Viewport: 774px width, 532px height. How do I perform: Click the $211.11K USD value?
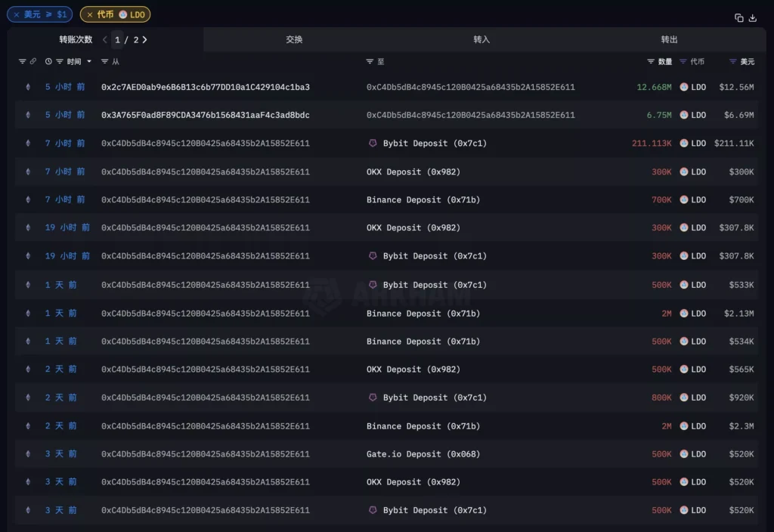click(x=734, y=143)
